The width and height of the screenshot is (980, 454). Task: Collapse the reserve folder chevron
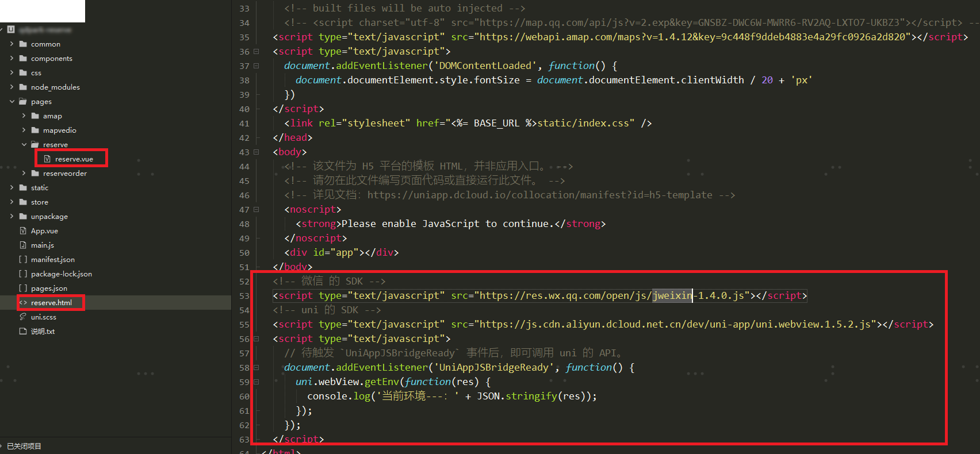click(x=24, y=144)
